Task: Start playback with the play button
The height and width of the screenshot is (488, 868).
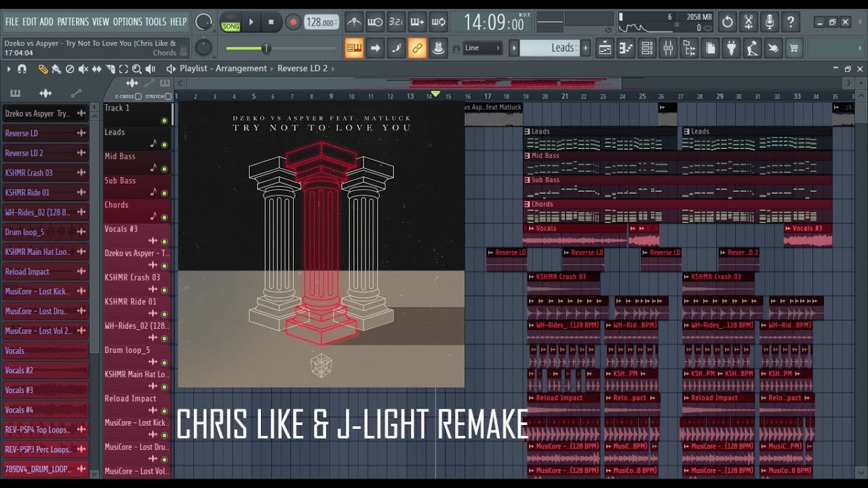Action: 251,22
